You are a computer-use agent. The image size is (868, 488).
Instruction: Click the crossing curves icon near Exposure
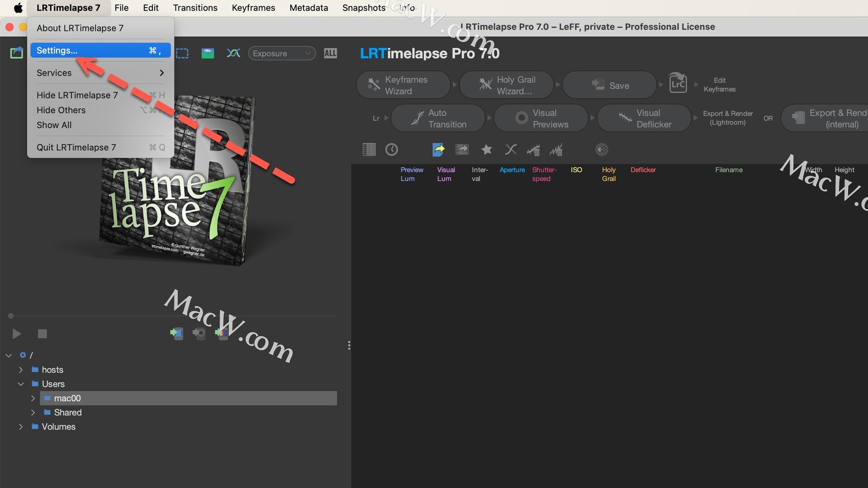[x=233, y=53]
